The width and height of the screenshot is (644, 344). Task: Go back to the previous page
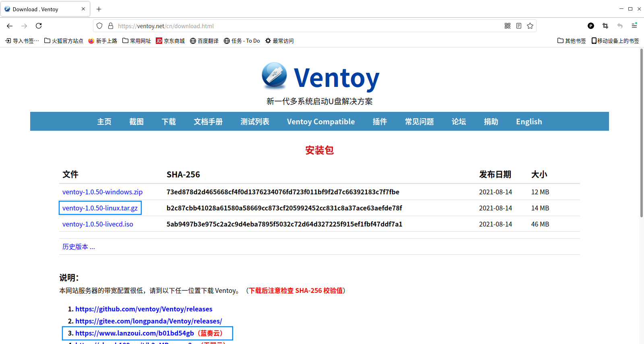pos(10,26)
